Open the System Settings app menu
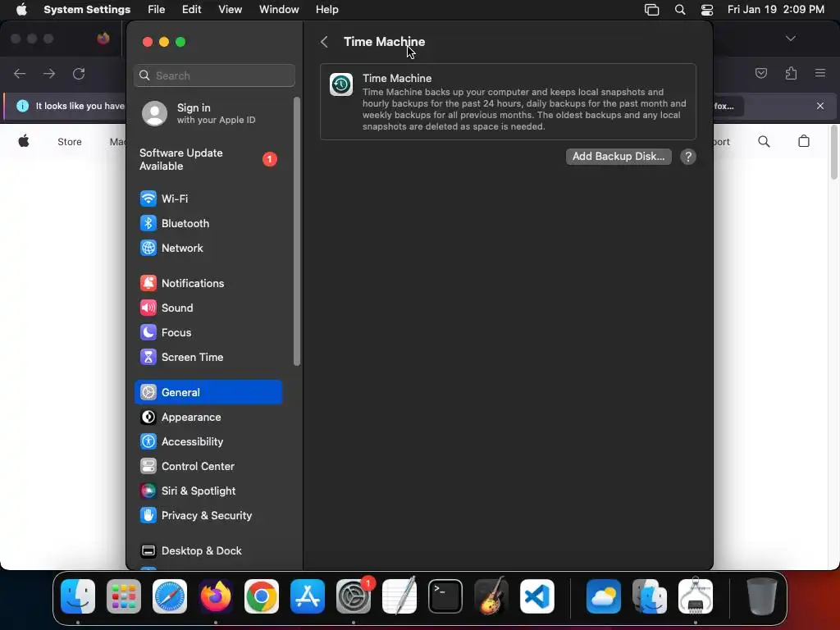840x630 pixels. tap(87, 10)
